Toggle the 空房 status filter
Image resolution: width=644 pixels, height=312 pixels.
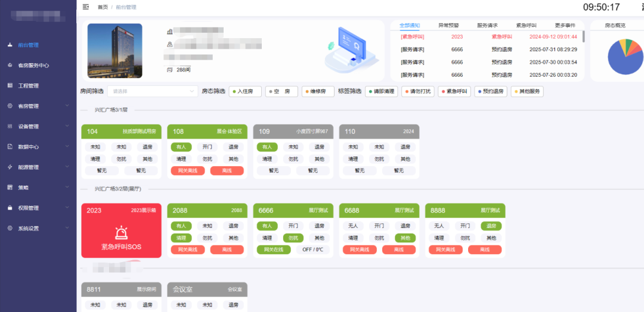[281, 92]
